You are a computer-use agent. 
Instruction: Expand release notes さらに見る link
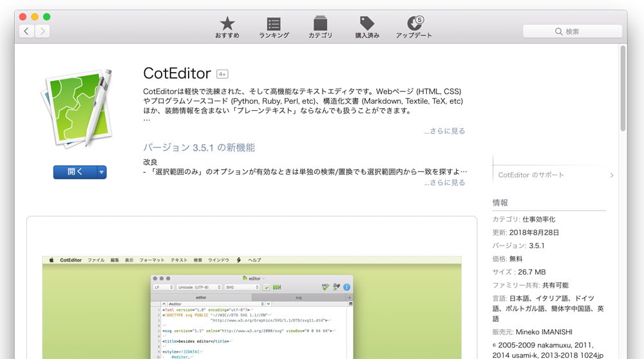[x=444, y=182]
